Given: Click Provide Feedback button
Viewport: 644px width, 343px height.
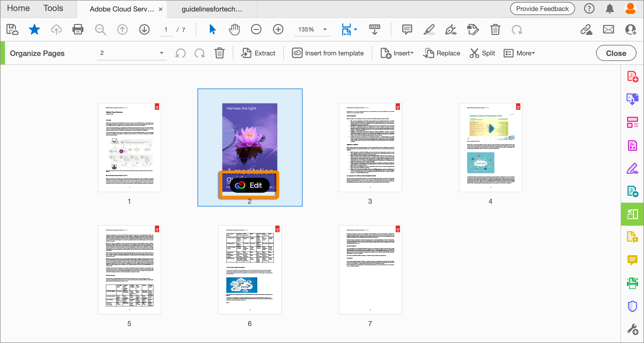Looking at the screenshot, I should pos(542,9).
